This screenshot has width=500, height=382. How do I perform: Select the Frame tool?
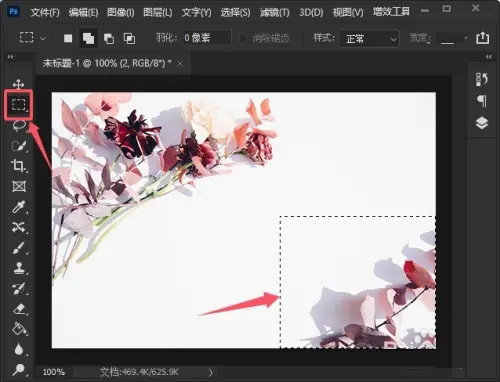click(x=19, y=186)
